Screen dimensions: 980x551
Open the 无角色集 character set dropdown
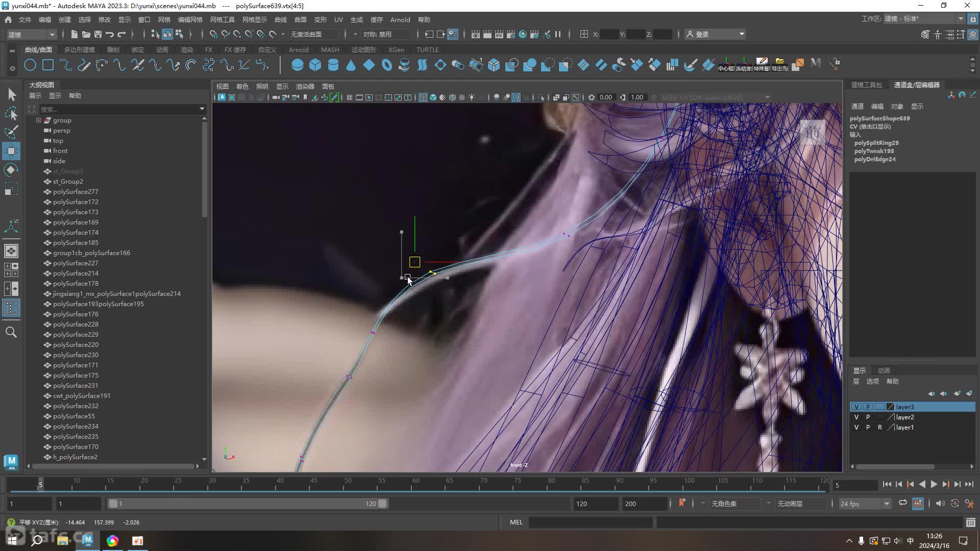(735, 504)
